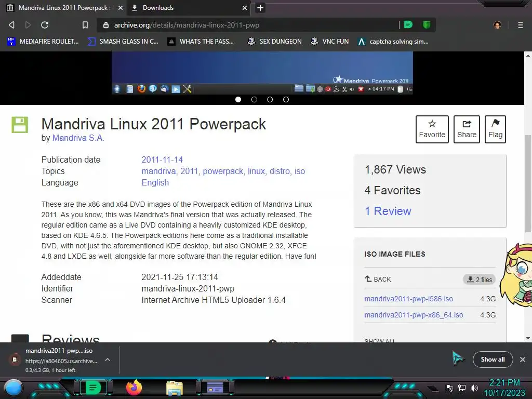Click the green floppy disk software icon
This screenshot has width=532, height=399.
(20, 125)
